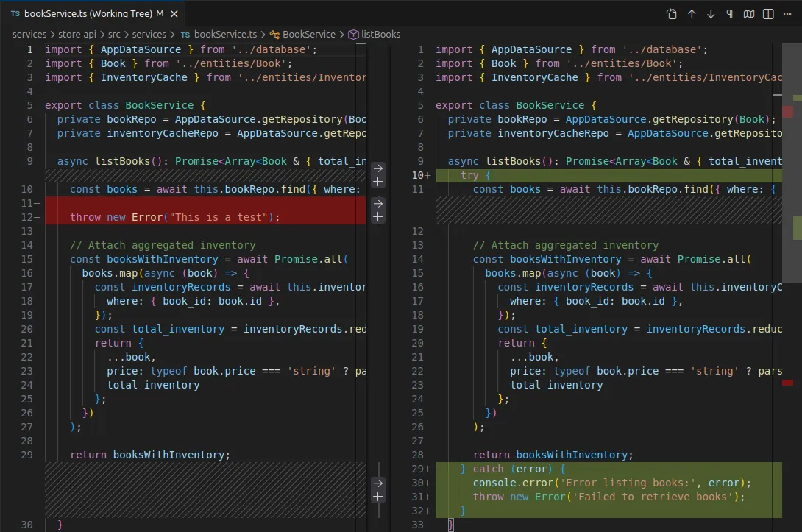802x532 pixels.
Task: Open the More Actions ellipsis menu
Action: 787,14
